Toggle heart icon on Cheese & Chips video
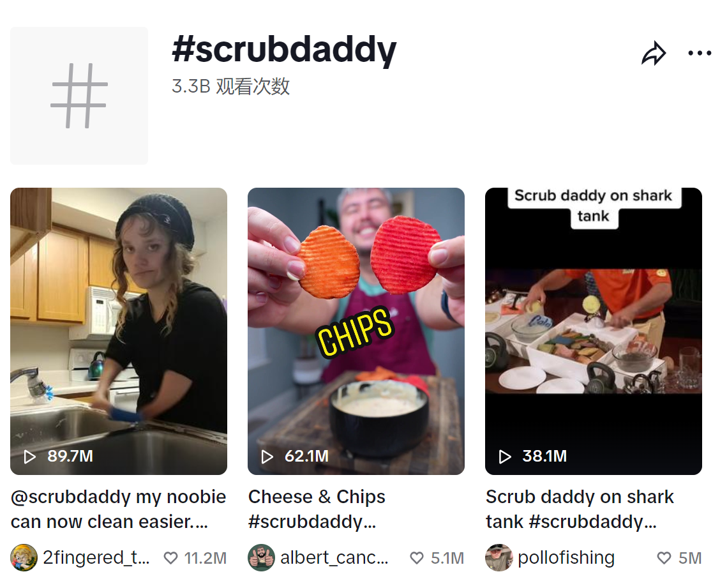This screenshot has height=588, width=720. (416, 558)
